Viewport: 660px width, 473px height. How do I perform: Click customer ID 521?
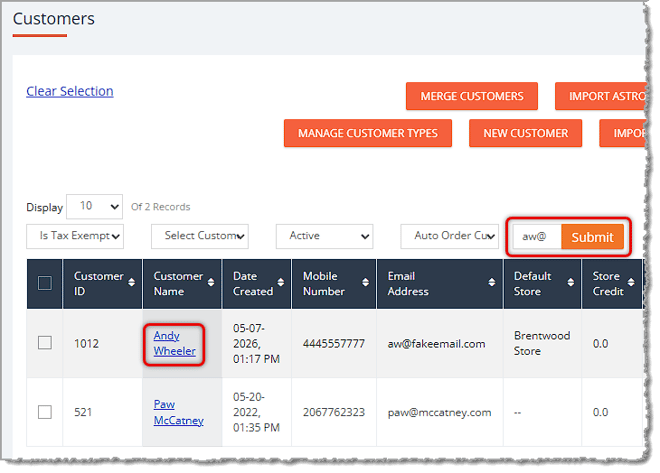coord(82,412)
